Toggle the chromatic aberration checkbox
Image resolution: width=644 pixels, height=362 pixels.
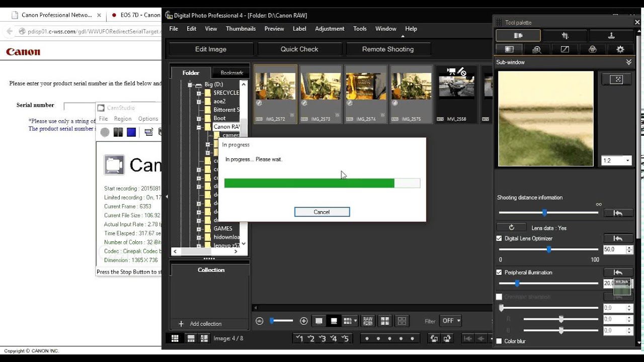click(x=499, y=297)
